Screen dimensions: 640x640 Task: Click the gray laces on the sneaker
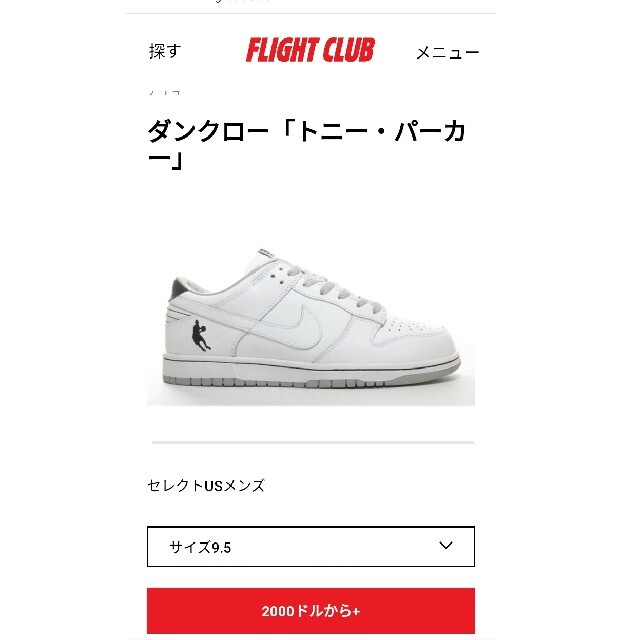coord(339,288)
